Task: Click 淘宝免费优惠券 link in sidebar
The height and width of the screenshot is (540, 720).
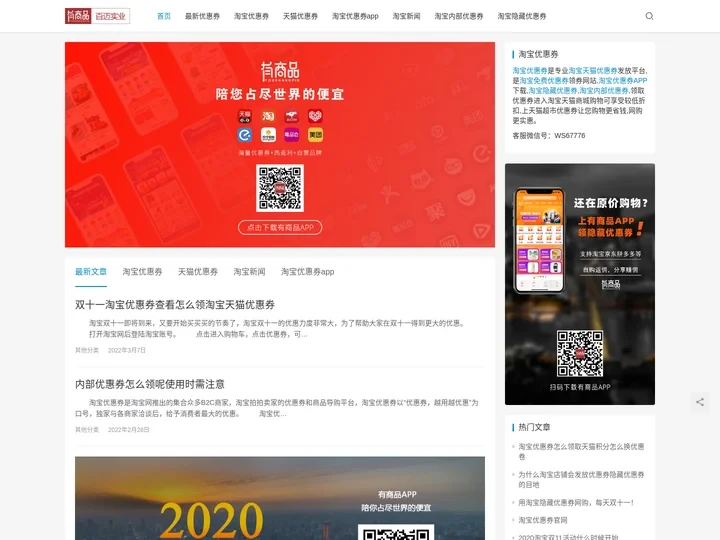Action: click(544, 80)
